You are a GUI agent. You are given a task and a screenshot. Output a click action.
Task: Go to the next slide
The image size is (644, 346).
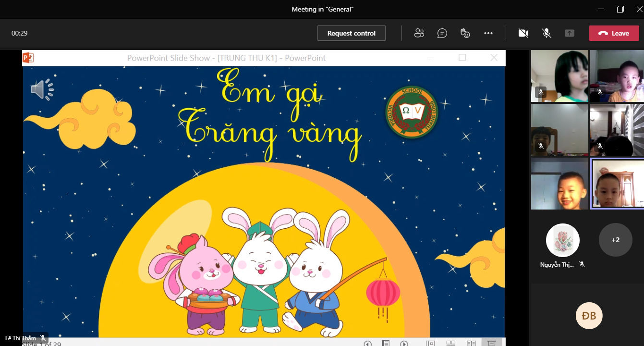[x=404, y=343]
